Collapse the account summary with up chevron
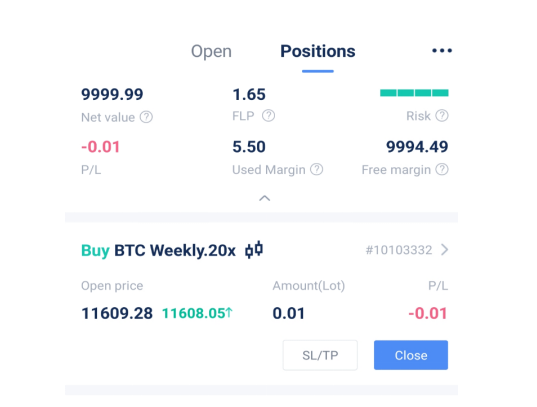537x407 pixels. 264,198
